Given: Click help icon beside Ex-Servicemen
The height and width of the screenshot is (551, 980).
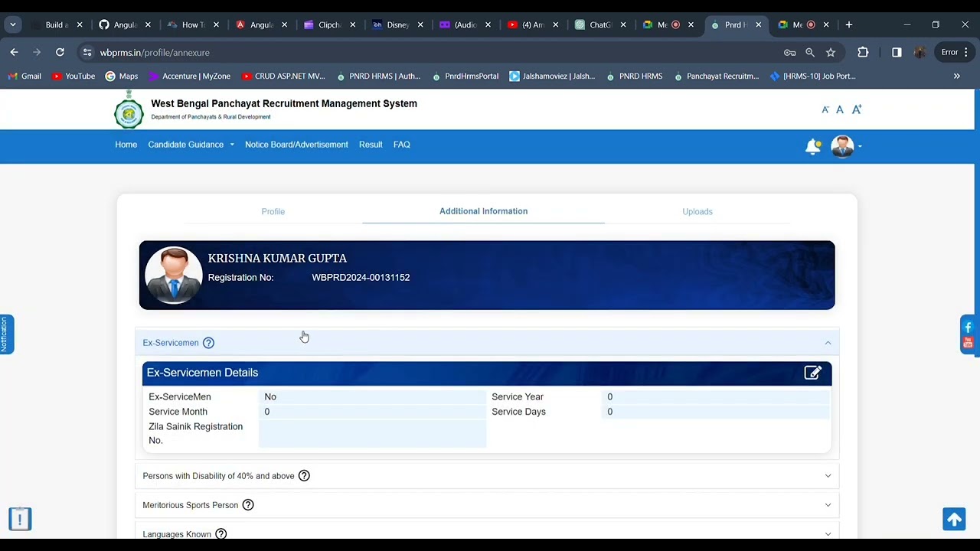Looking at the screenshot, I should [x=208, y=343].
